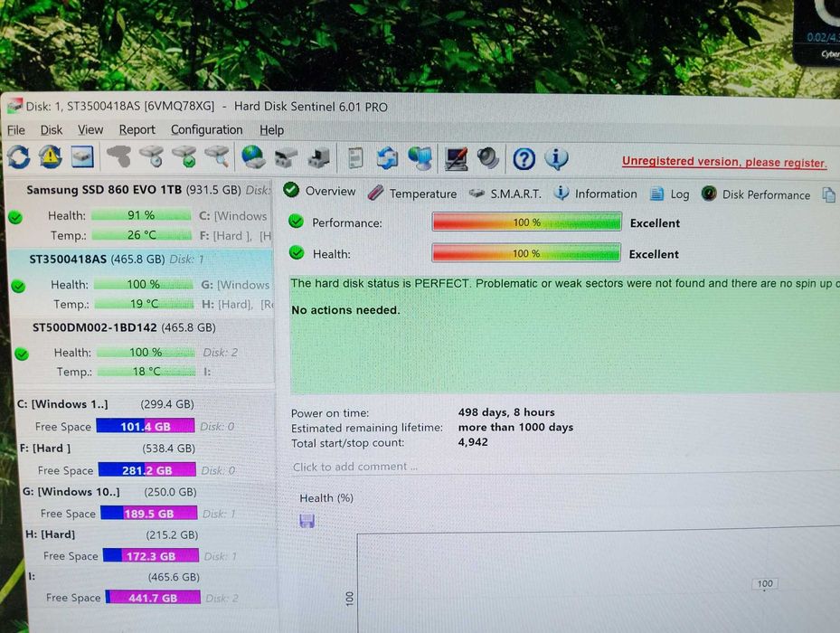Click the 'more than 1000 days' lifetime value
The height and width of the screenshot is (633, 840).
(x=515, y=427)
